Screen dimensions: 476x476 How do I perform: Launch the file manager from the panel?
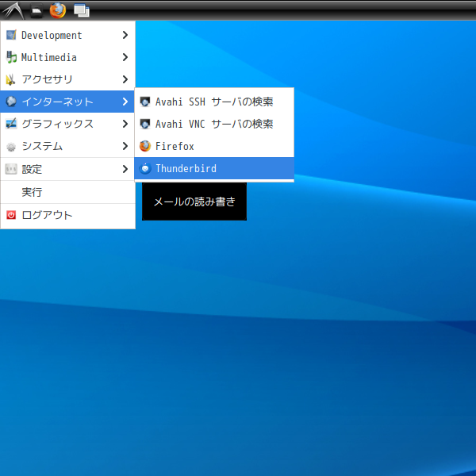point(36,10)
